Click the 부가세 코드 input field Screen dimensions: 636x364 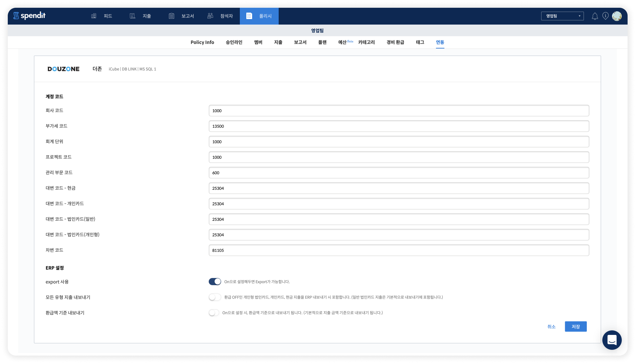tap(399, 126)
